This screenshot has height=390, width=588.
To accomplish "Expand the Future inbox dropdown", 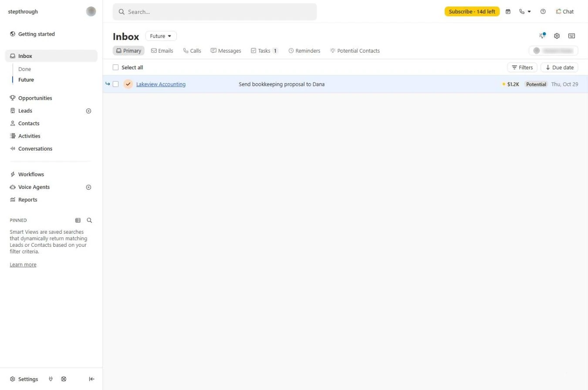I will tap(161, 36).
